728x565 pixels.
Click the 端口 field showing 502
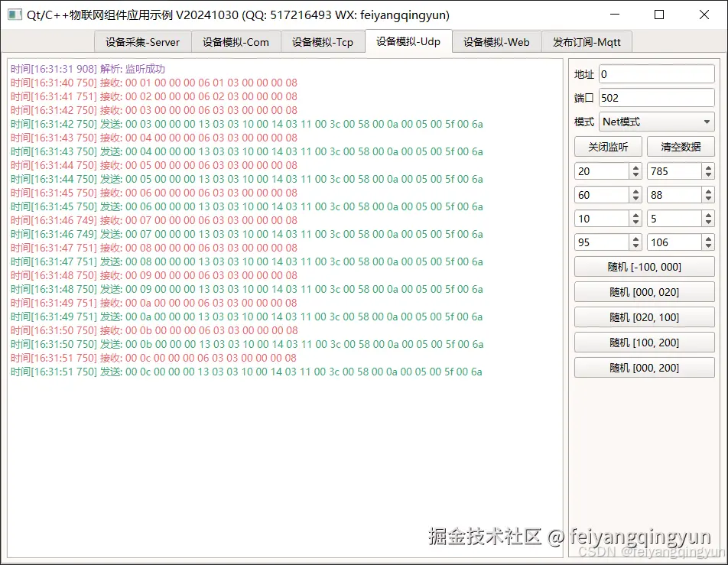pyautogui.click(x=656, y=98)
